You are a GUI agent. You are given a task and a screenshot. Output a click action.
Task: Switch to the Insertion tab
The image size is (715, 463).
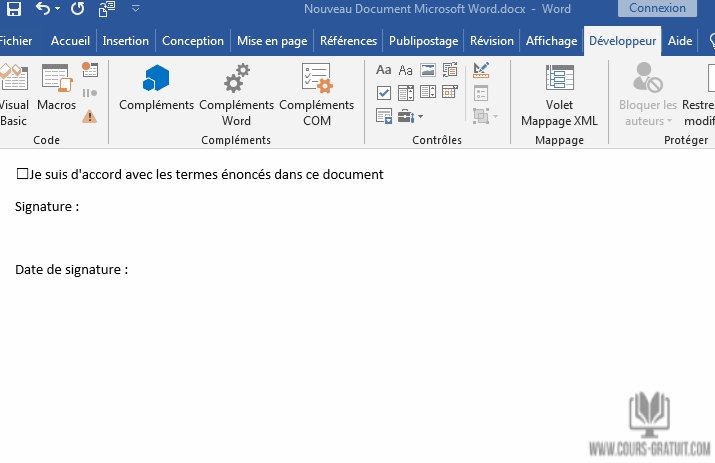pyautogui.click(x=125, y=41)
